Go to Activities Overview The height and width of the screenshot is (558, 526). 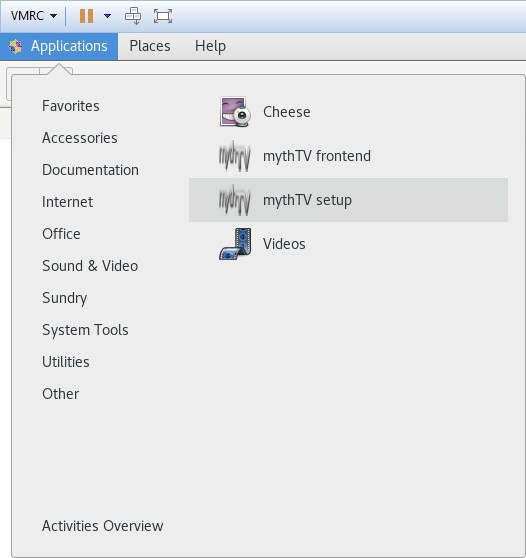103,526
